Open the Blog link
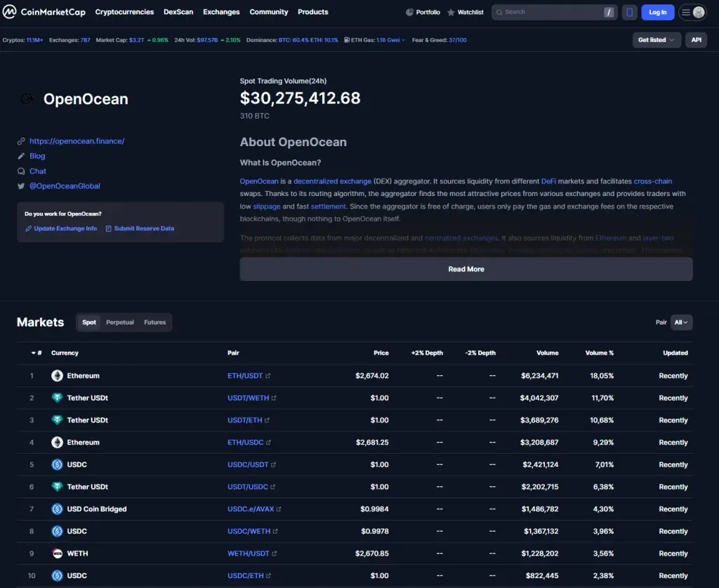This screenshot has width=719, height=588. pos(37,156)
